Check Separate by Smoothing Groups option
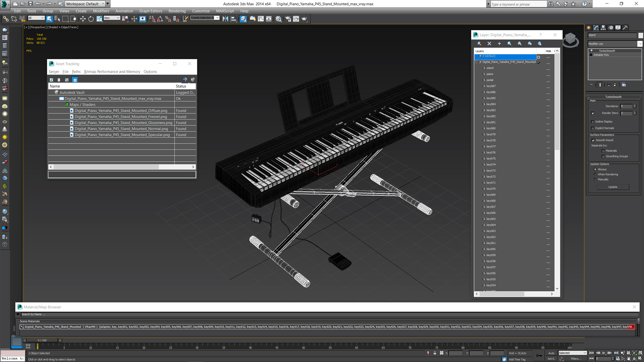 tap(603, 157)
